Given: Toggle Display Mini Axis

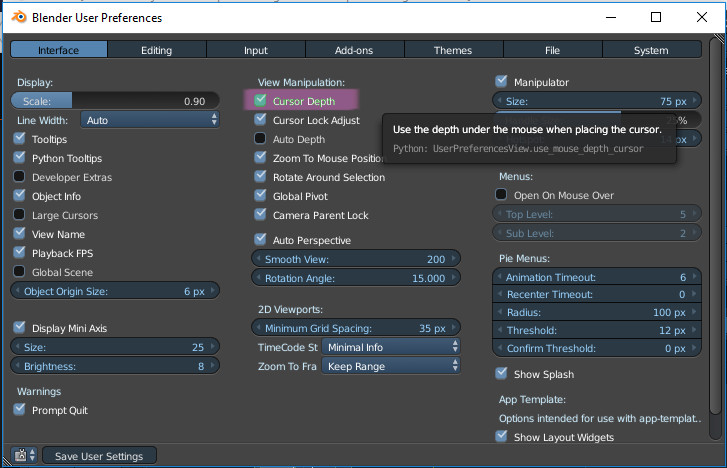Looking at the screenshot, I should 19,327.
